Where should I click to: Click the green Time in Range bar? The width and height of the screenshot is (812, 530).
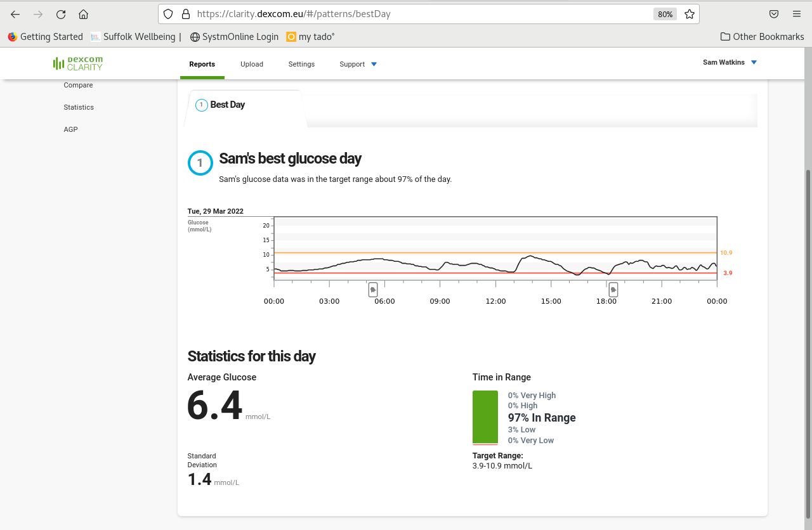pos(485,417)
